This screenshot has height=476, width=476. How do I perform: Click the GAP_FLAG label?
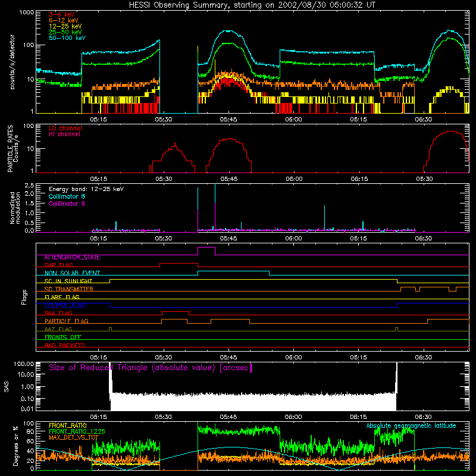coord(58,265)
